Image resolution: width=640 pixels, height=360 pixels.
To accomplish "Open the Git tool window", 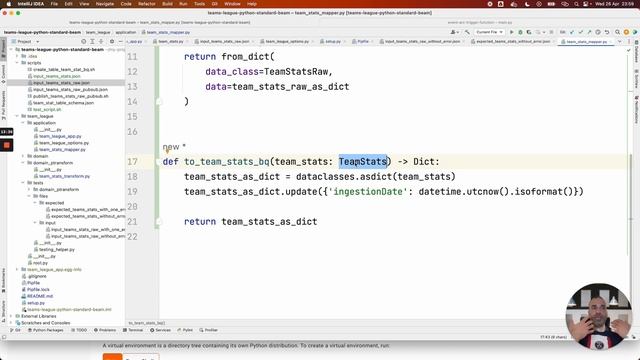I will pos(15,330).
